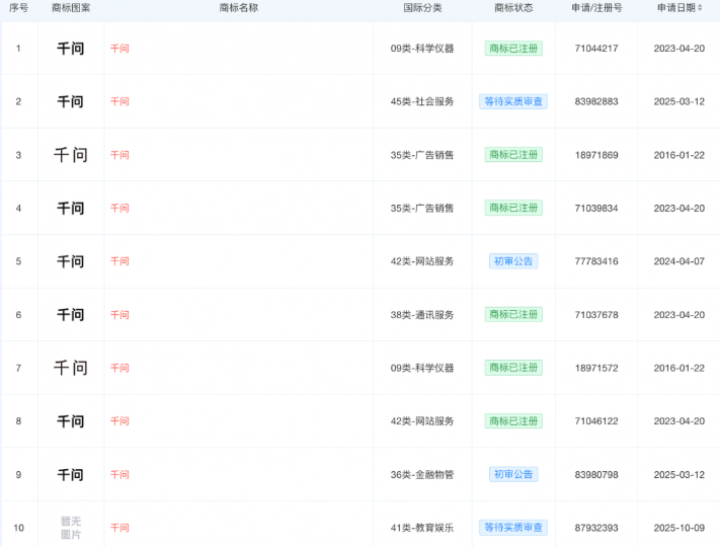Click the 国际分类 column header

[x=421, y=8]
